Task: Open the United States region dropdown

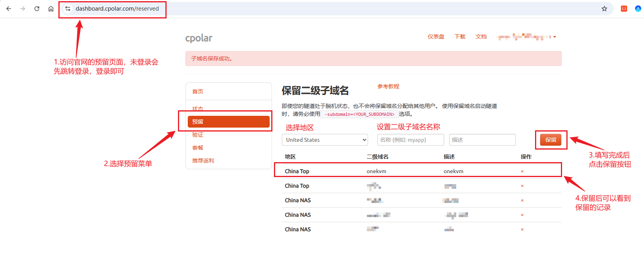Action: [325, 140]
